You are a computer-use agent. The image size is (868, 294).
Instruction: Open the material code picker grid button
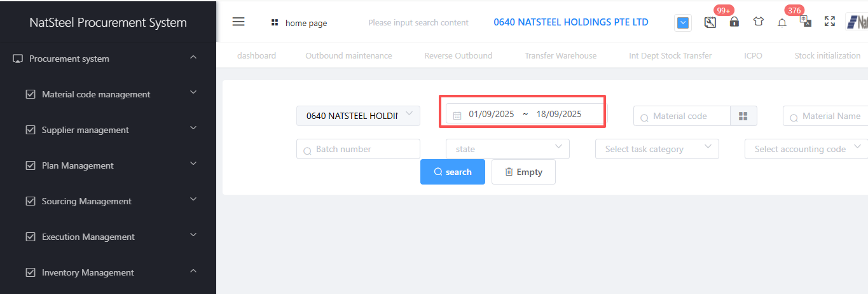click(x=743, y=116)
